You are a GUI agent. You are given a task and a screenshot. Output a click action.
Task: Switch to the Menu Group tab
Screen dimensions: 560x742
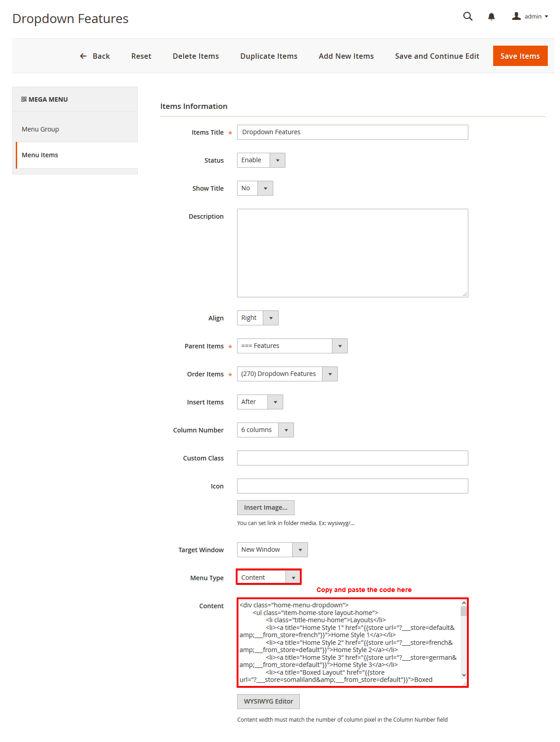[75, 129]
